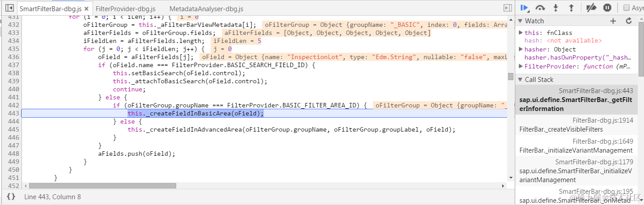Click the _createFieldInAdvancedArea call on line 445
Image resolution: width=644 pixels, height=205 pixels.
click(x=291, y=130)
